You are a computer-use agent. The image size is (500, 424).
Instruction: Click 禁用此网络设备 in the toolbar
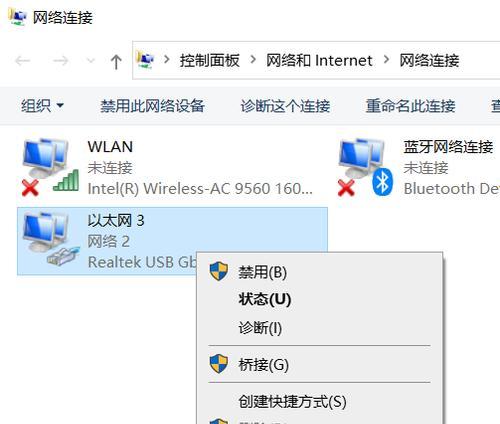point(152,106)
